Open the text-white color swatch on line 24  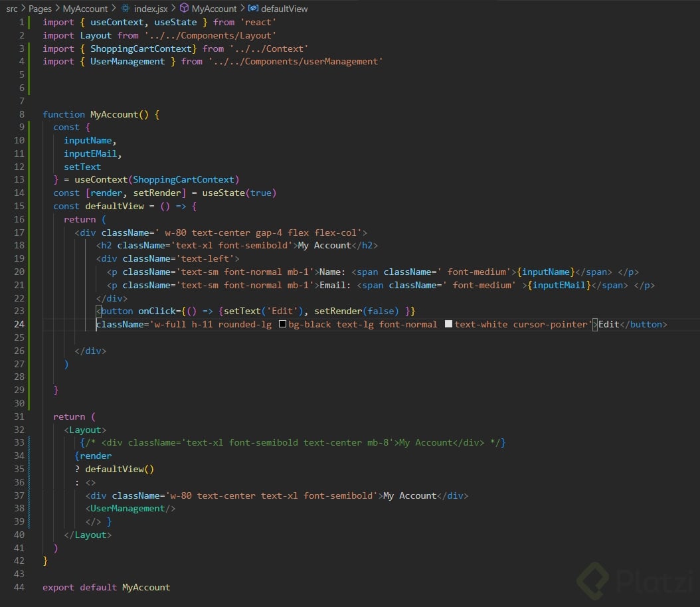[449, 324]
